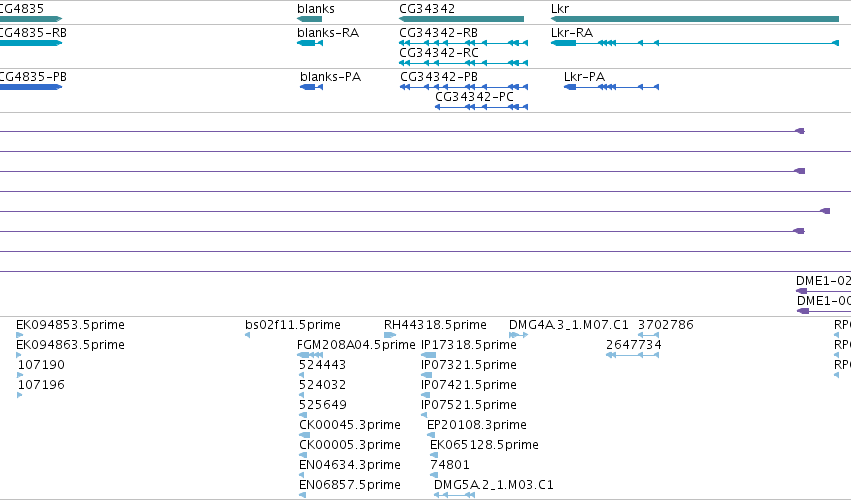The height and width of the screenshot is (500, 851).
Task: Select the Lkr-PA protein label
Action: coord(585,77)
